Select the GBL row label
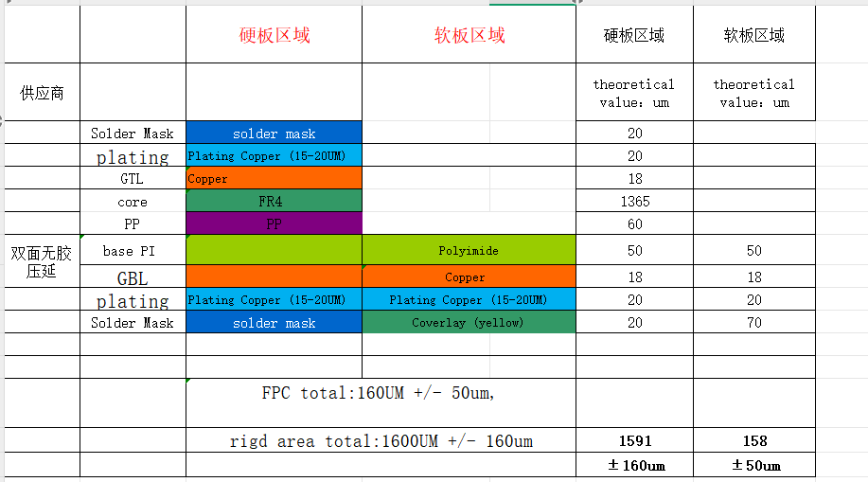This screenshot has height=482, width=868. point(133,277)
